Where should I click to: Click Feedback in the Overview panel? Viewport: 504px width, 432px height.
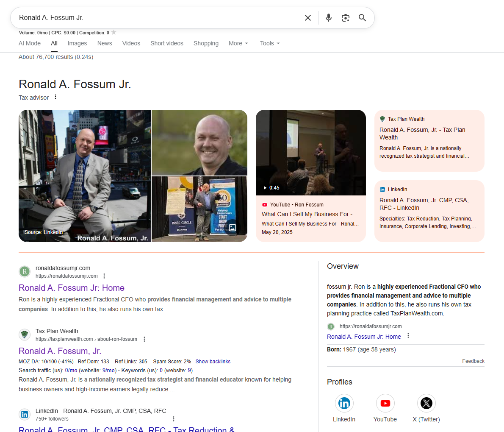click(x=473, y=361)
